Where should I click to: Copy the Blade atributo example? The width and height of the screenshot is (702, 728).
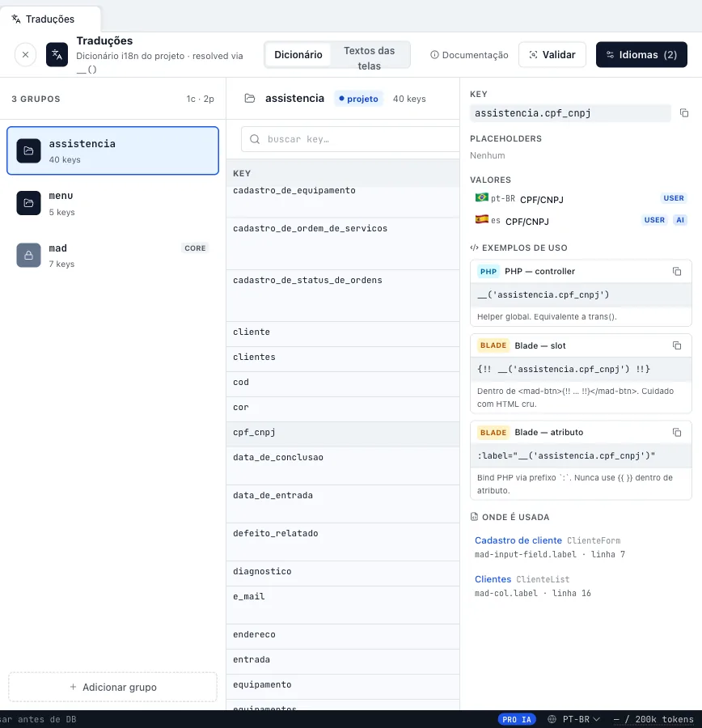pos(677,432)
